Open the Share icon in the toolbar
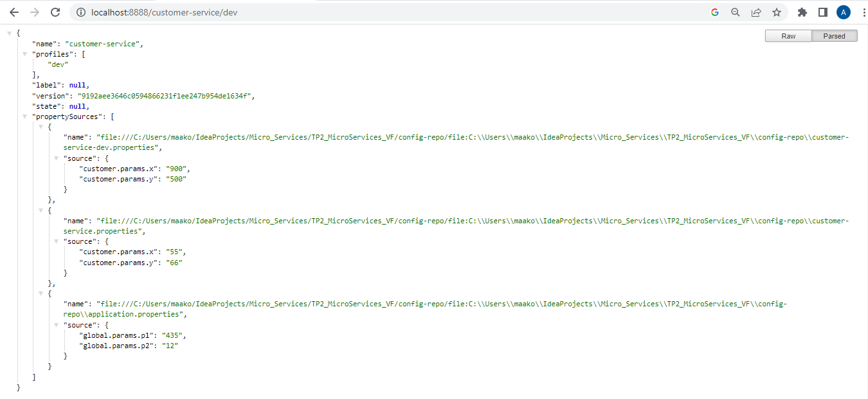 pyautogui.click(x=756, y=12)
